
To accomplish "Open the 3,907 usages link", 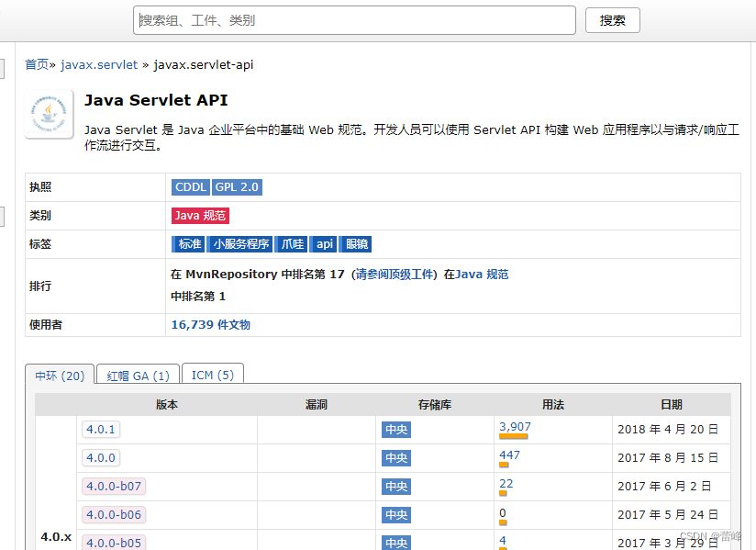I will [515, 427].
